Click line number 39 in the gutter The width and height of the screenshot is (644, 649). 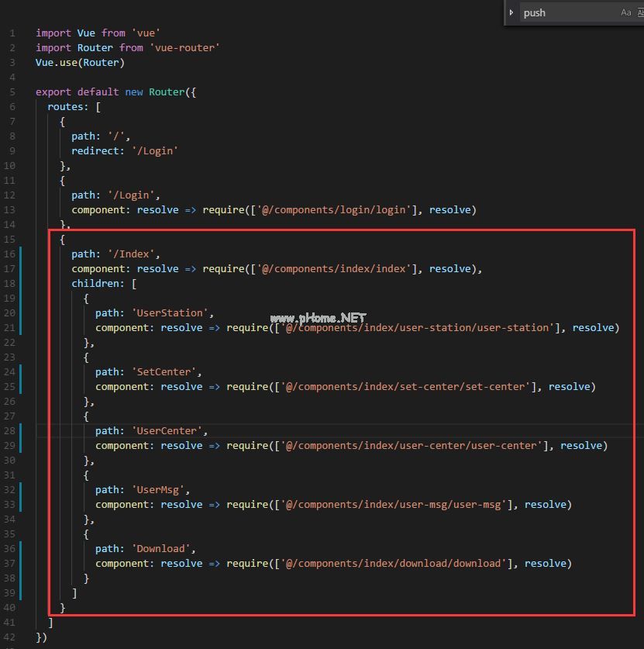tap(9, 593)
